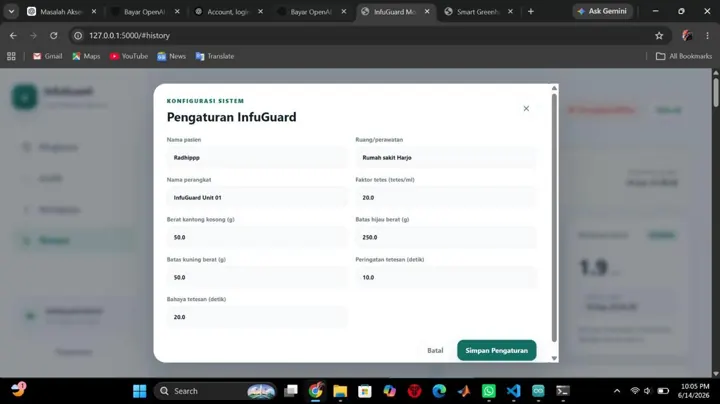
Task: Open the clock and date panel
Action: pos(695,391)
